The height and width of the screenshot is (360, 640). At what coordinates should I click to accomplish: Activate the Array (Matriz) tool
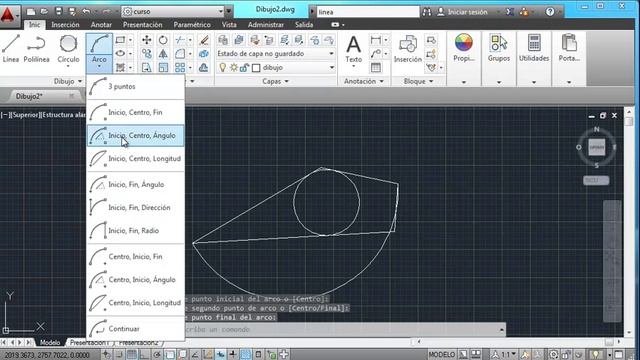pyautogui.click(x=180, y=67)
